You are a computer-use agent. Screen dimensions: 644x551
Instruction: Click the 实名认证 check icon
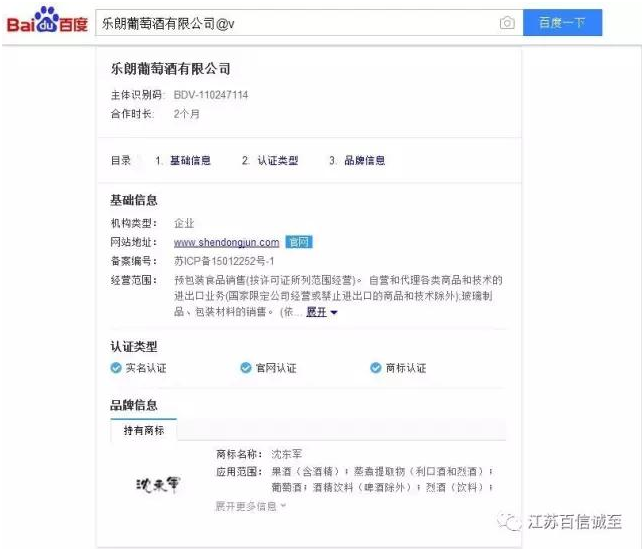click(x=116, y=368)
